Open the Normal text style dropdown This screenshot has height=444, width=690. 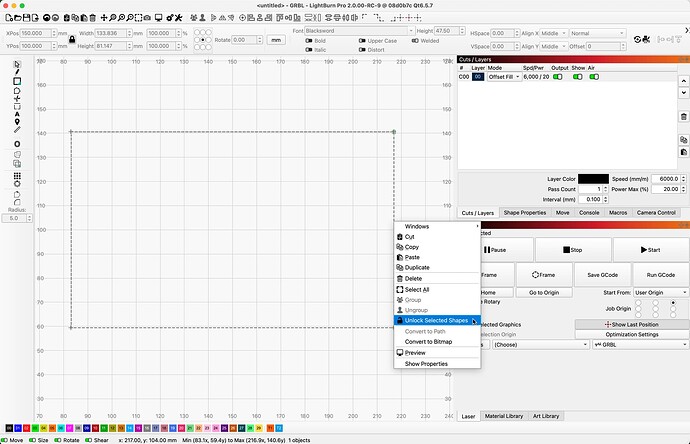(598, 33)
